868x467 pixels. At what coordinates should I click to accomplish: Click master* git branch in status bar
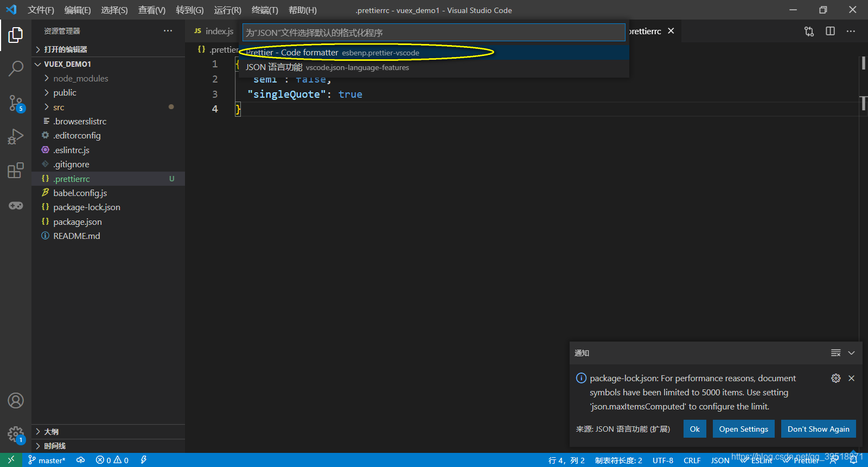tap(47, 460)
